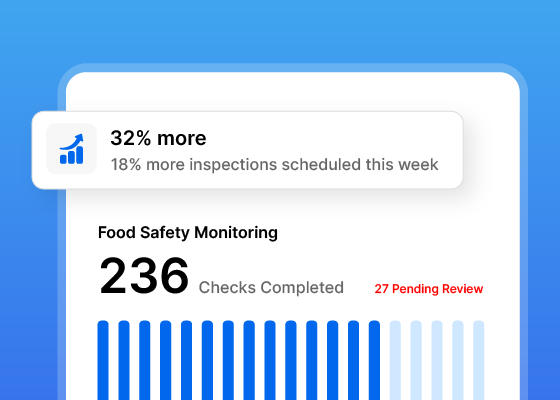
Task: Click the seventh dark blue progress bar
Action: (228, 360)
